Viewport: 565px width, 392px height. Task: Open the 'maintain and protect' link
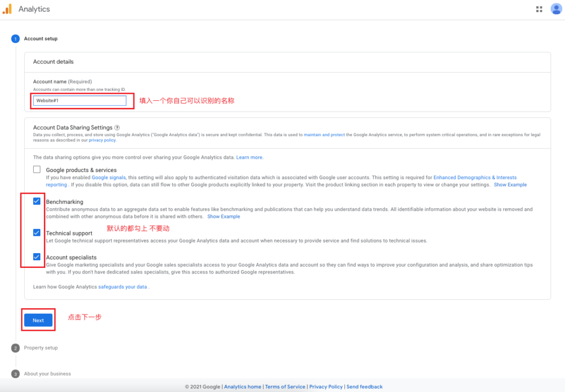[324, 135]
